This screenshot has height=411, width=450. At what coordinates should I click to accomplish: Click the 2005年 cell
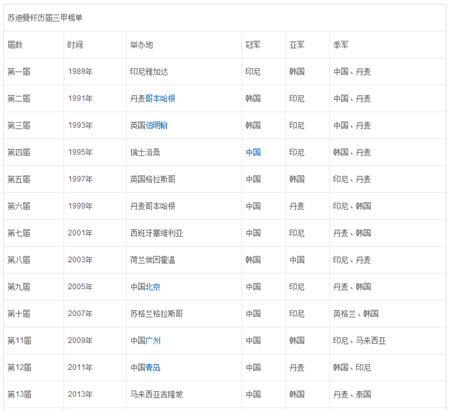[80, 287]
